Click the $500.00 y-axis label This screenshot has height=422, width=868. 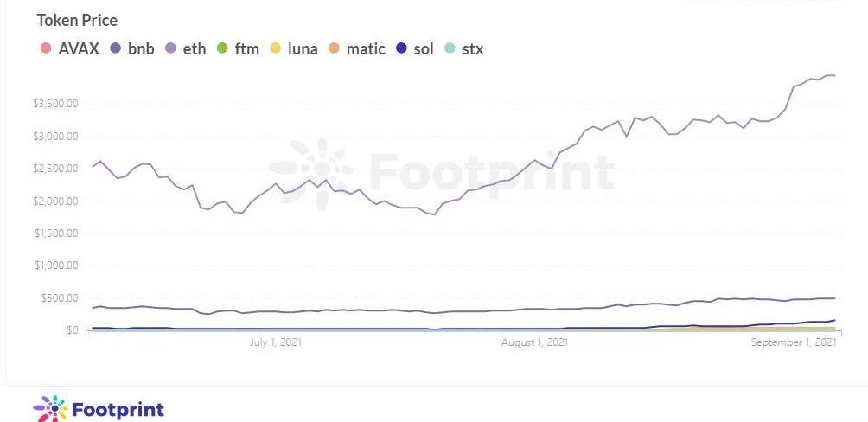59,298
